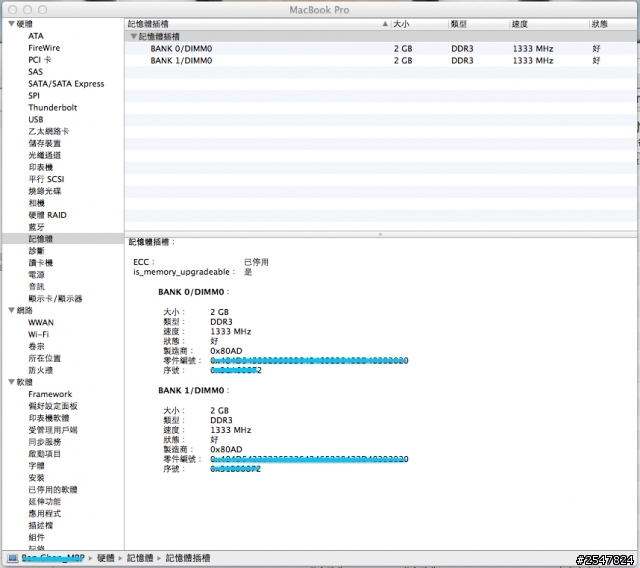This screenshot has height=568, width=640.
Task: Select SPI in the sidebar
Action: tap(34, 95)
